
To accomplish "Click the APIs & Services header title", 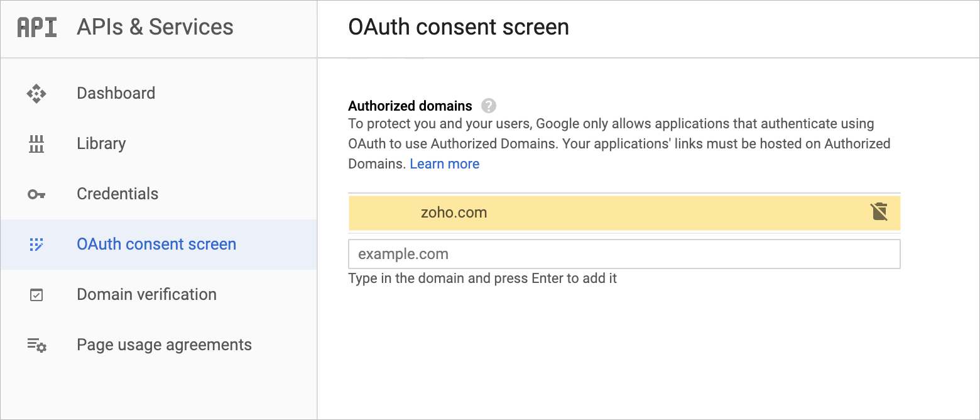I will (155, 27).
